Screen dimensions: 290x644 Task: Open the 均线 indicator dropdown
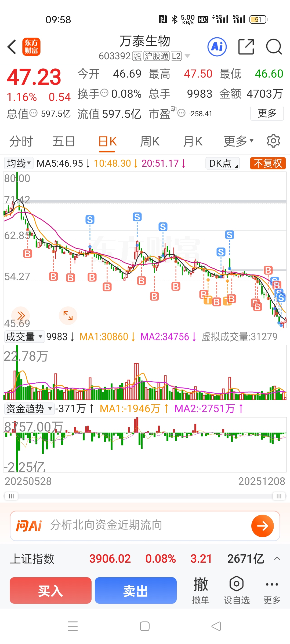coord(19,163)
